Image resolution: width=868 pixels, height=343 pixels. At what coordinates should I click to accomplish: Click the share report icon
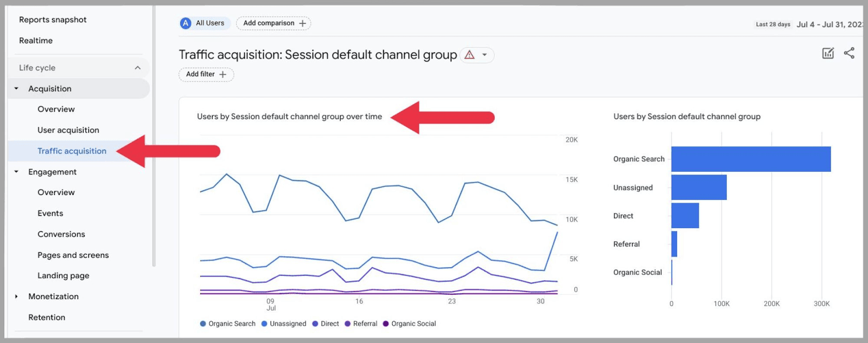click(849, 53)
